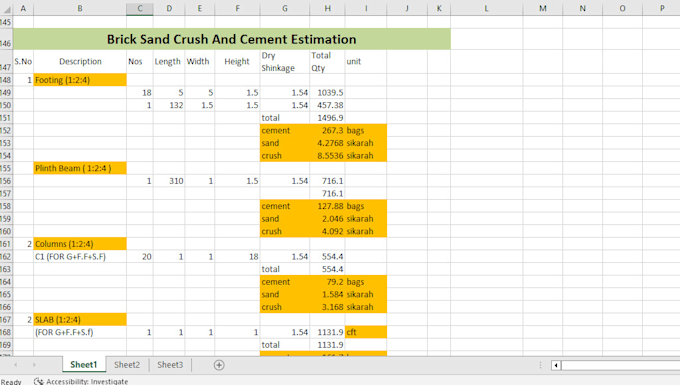
Task: Select the value 457.38 cell
Action: coord(327,105)
